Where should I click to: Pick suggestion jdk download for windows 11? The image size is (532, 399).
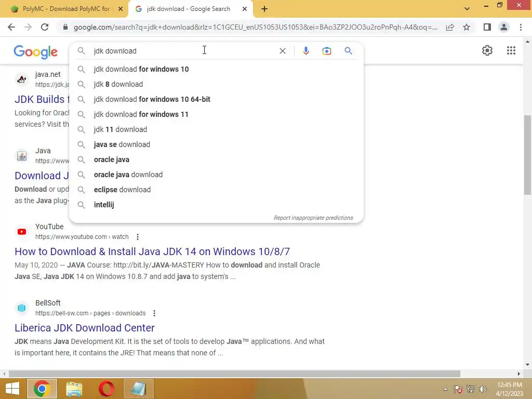216,114
